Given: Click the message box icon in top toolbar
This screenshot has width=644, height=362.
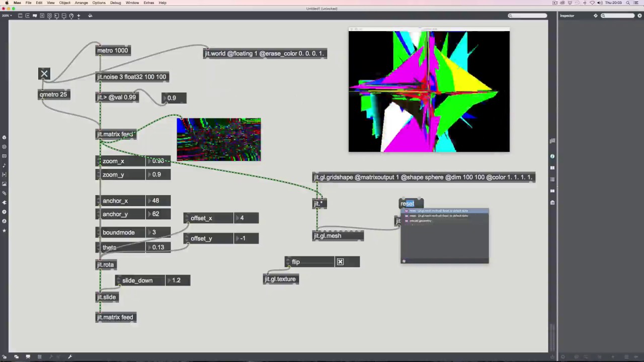Looking at the screenshot, I should click(x=27, y=16).
